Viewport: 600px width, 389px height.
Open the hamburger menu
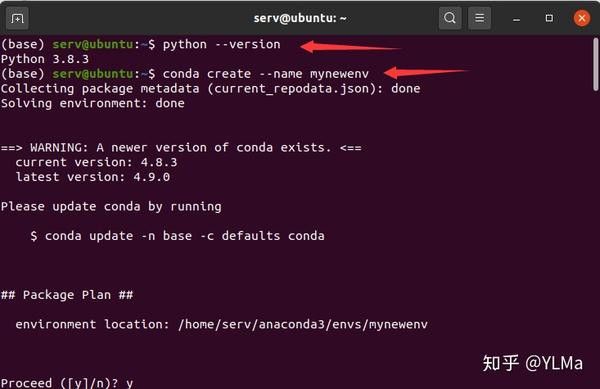(479, 18)
